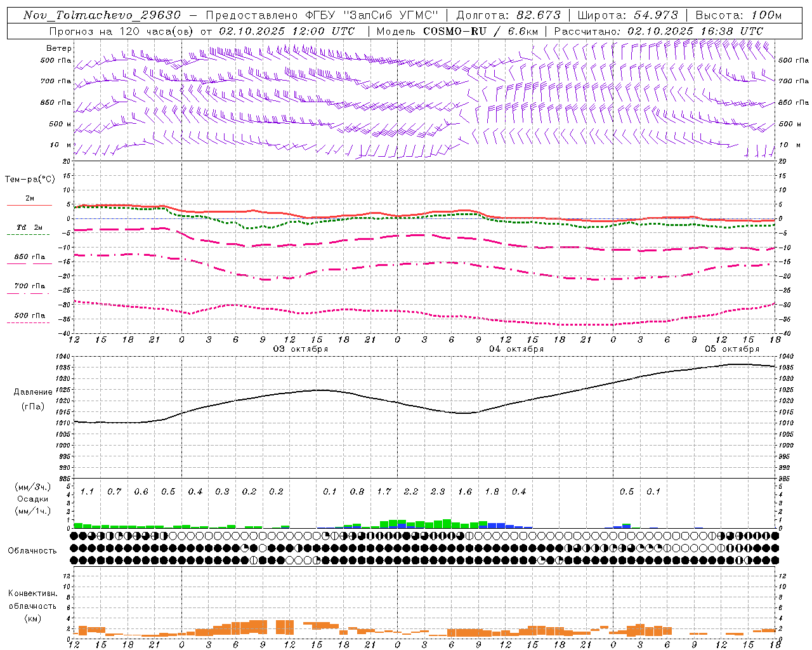Click the 3-hour precipitation value 0.6
Screen dimensions: 812x650
pos(141,492)
